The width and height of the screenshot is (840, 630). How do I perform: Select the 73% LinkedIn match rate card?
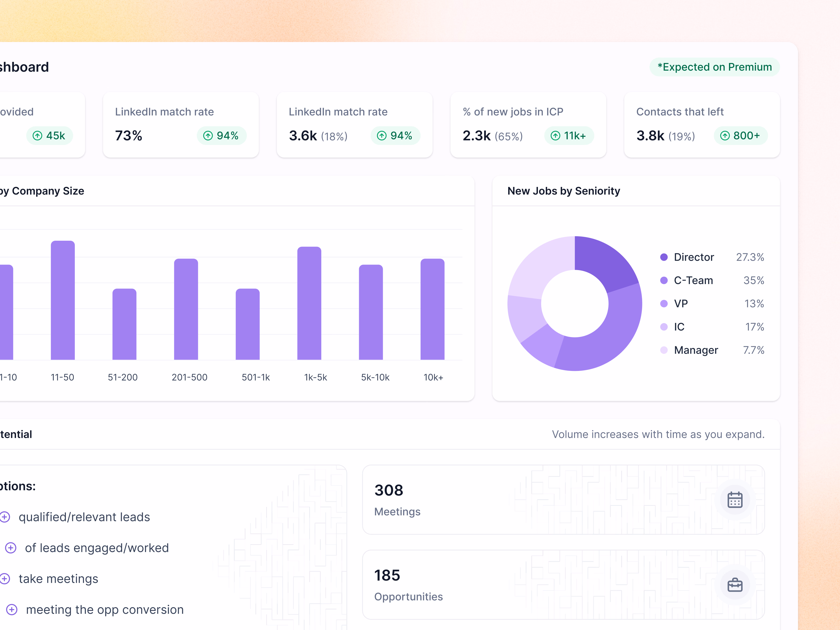181,125
